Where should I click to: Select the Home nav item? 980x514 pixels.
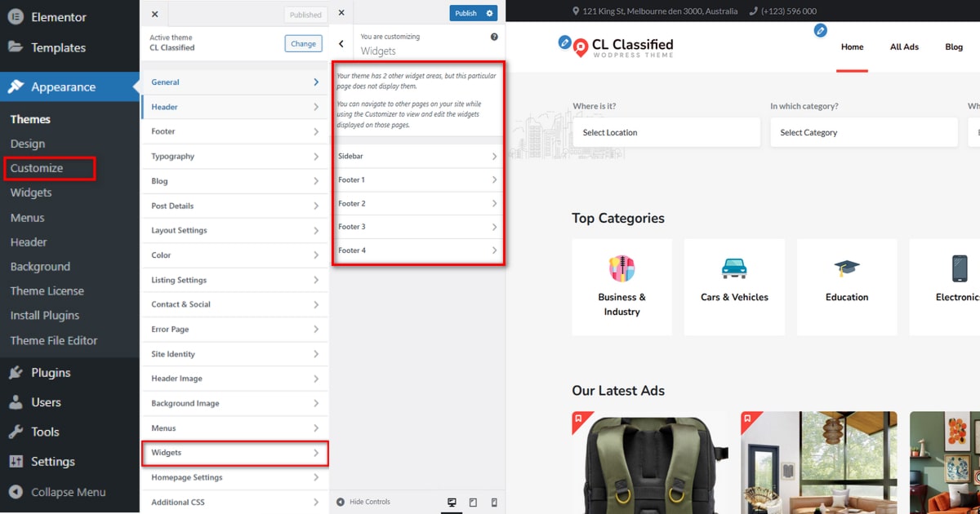tap(852, 47)
